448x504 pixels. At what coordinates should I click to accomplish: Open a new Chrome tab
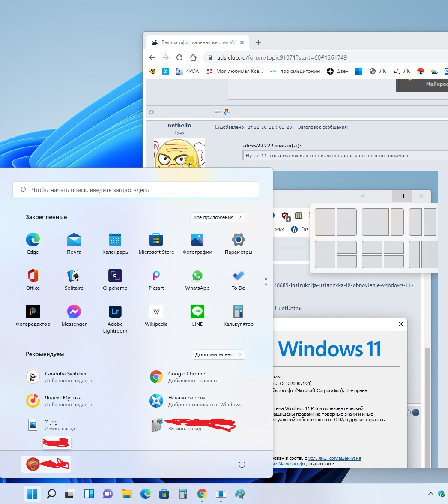pyautogui.click(x=258, y=42)
